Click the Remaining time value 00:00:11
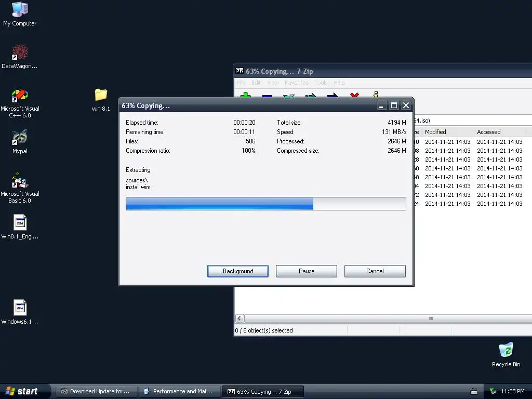This screenshot has width=532, height=399. click(x=244, y=132)
